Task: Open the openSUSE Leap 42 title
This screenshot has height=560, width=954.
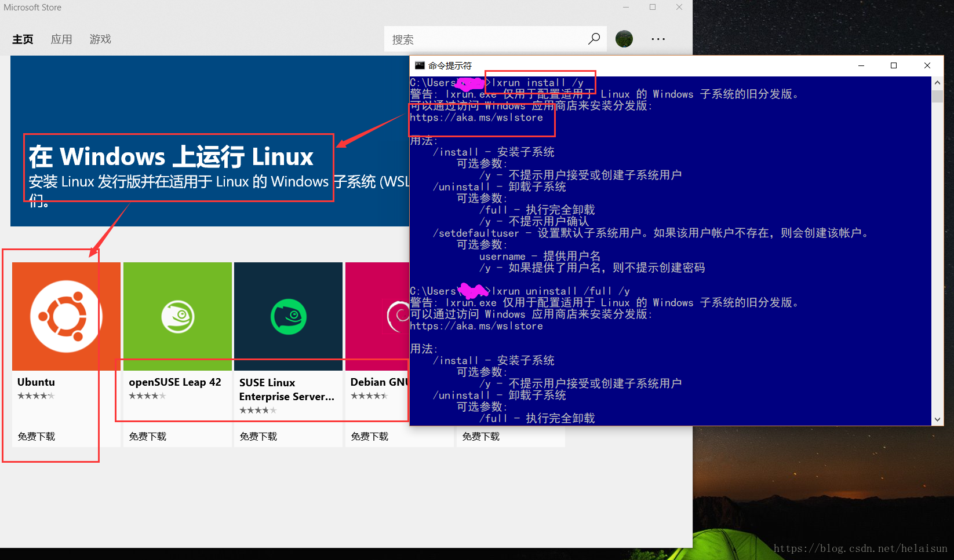Action: (x=175, y=382)
